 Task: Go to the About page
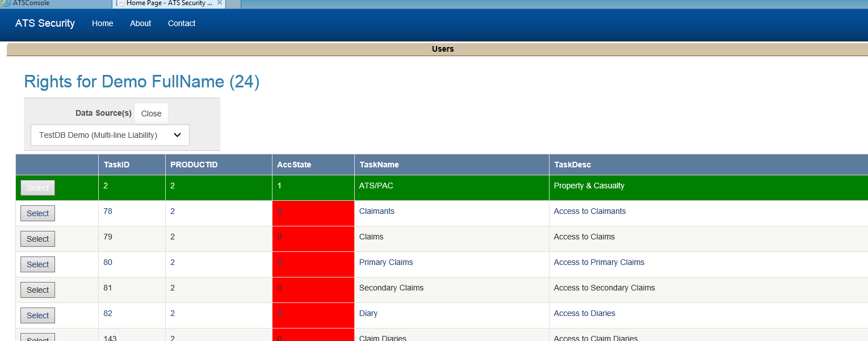point(140,23)
